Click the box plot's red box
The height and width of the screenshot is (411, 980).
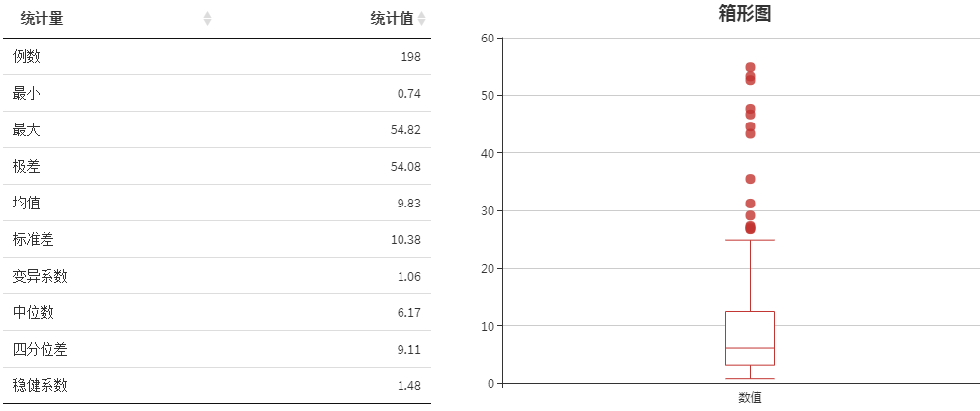pyautogui.click(x=750, y=338)
